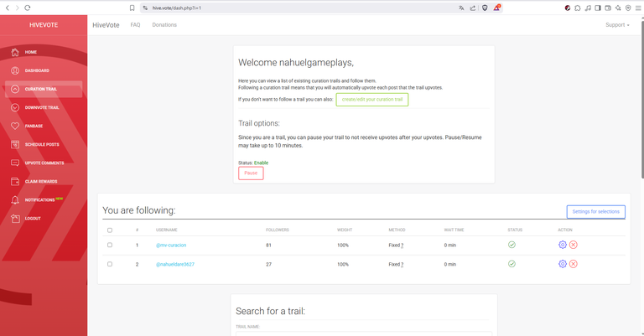Click the Followers column header
Image resolution: width=644 pixels, height=336 pixels.
tap(278, 230)
